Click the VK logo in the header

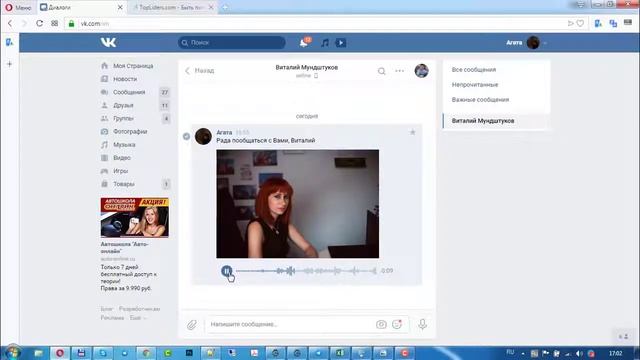click(x=108, y=42)
